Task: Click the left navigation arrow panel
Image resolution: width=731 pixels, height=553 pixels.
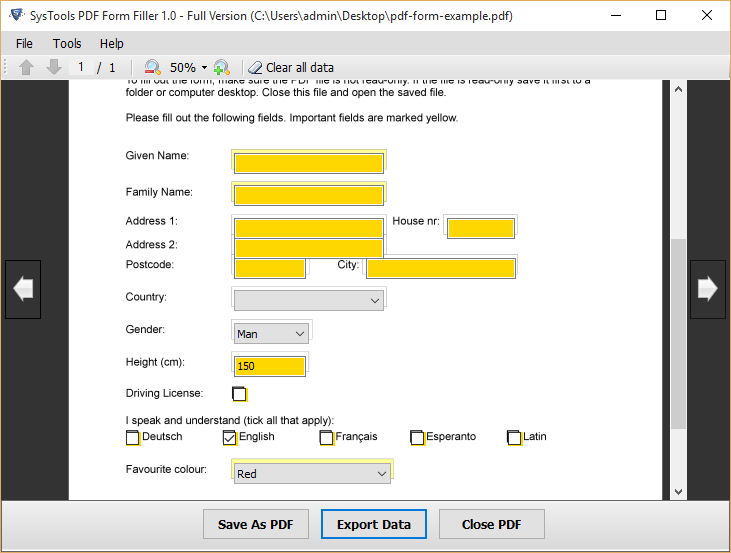Action: [x=23, y=290]
